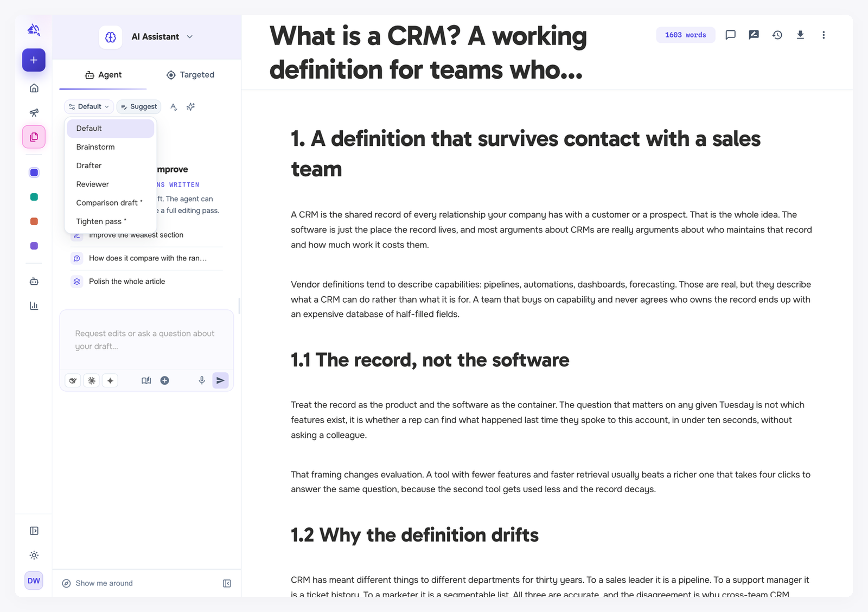The width and height of the screenshot is (868, 612).
Task: Choose Default in the mode menu
Action: click(111, 129)
